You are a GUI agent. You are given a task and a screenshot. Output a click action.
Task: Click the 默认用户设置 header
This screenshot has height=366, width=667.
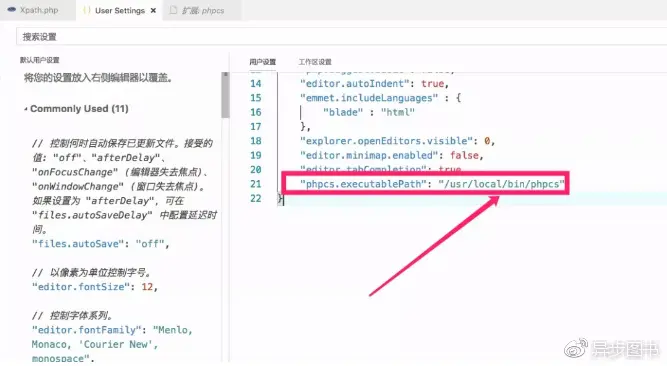(40, 60)
